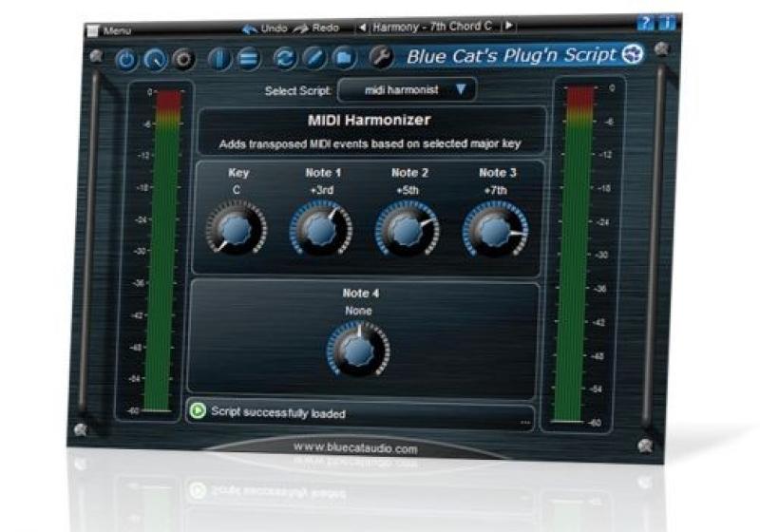The width and height of the screenshot is (760, 532).
Task: Adjust the Note 4 knob
Action: tap(358, 350)
